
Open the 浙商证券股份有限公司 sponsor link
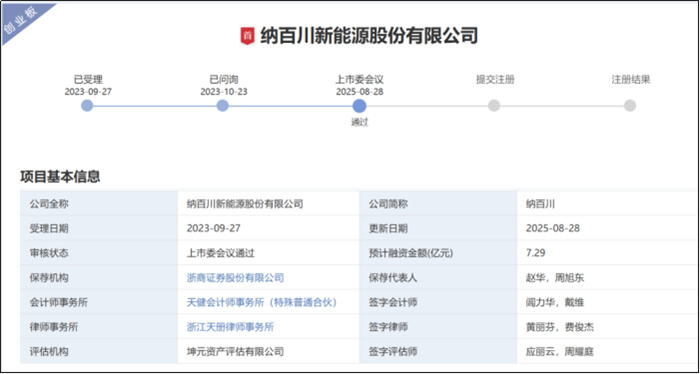(x=235, y=278)
